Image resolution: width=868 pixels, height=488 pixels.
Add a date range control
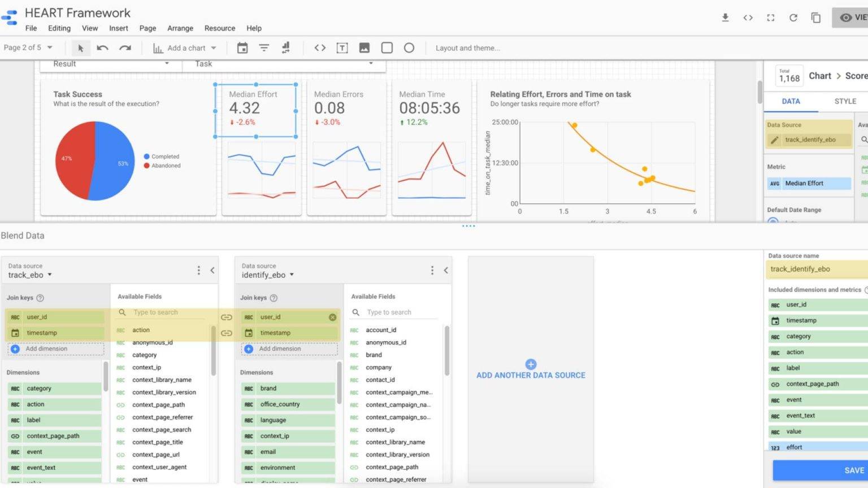point(242,48)
